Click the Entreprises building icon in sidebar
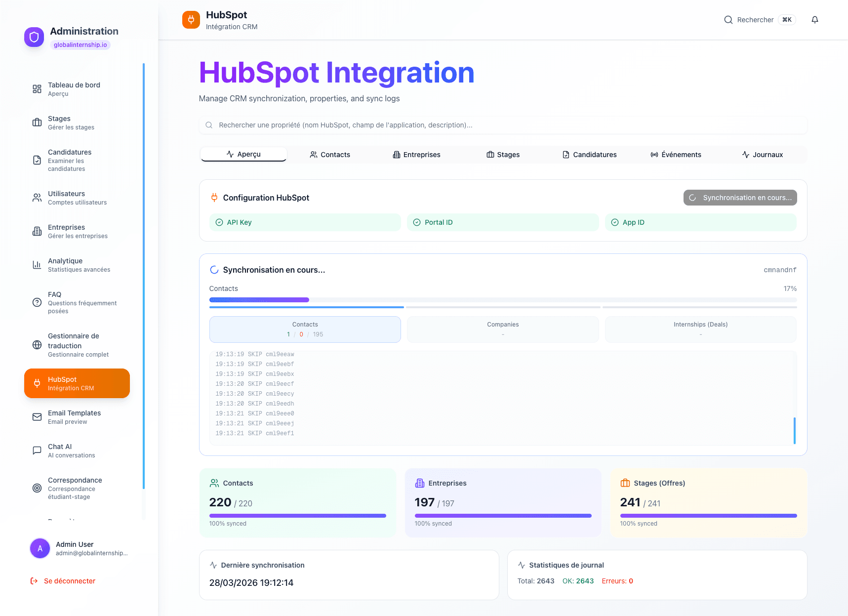Image resolution: width=848 pixels, height=616 pixels. [x=37, y=231]
